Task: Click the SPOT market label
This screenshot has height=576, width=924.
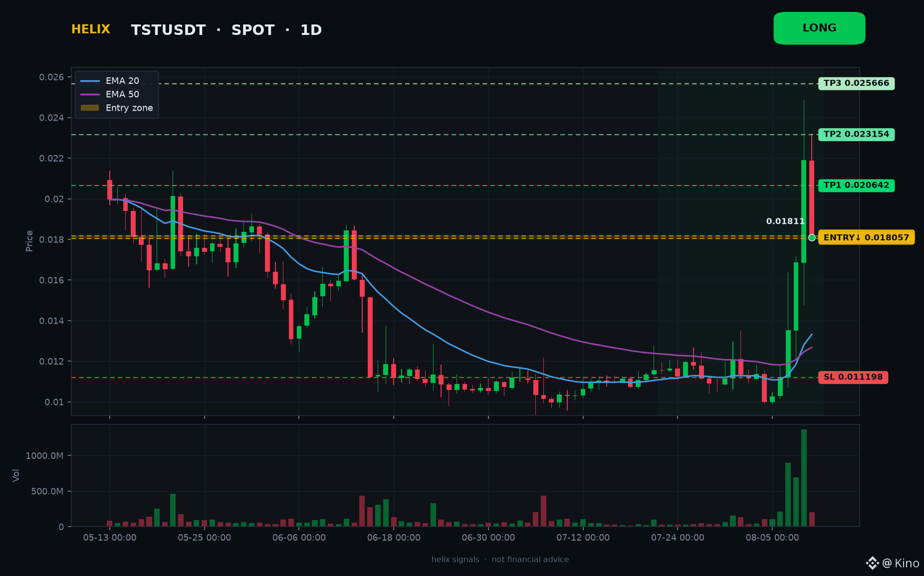Action: (x=253, y=30)
